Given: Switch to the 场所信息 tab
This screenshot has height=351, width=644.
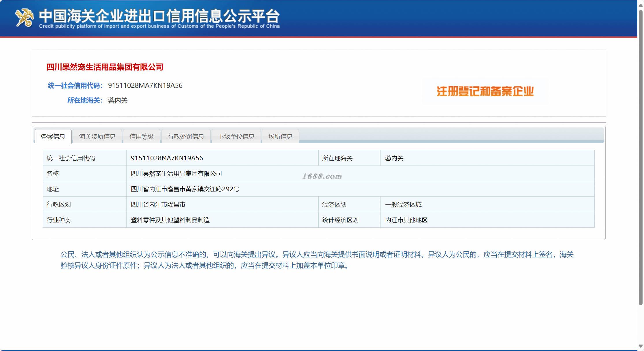Looking at the screenshot, I should point(281,136).
